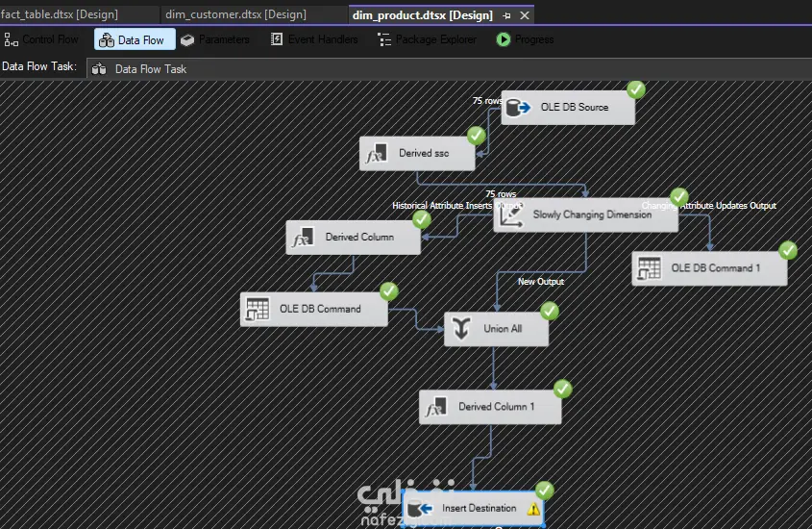Open the Parameters tab
Viewport: 812px width, 529px height.
tap(215, 39)
